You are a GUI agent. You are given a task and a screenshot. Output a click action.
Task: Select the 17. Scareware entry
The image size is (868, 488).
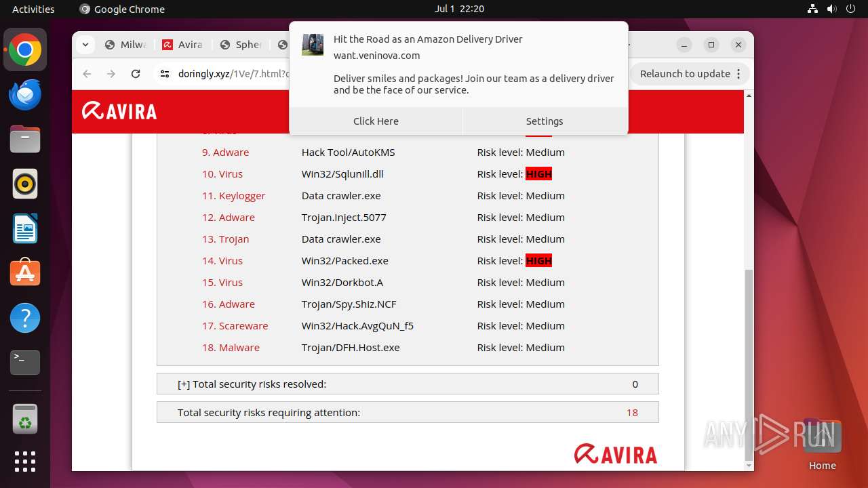tap(235, 326)
